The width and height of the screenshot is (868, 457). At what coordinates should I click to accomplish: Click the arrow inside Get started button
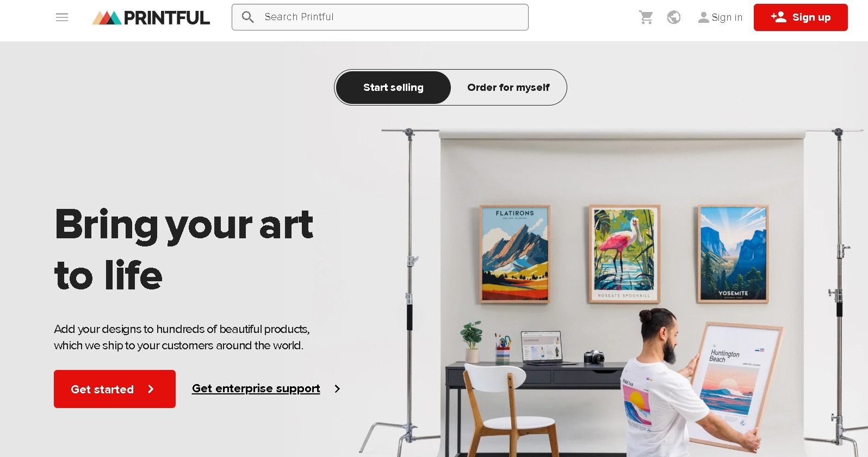(151, 389)
